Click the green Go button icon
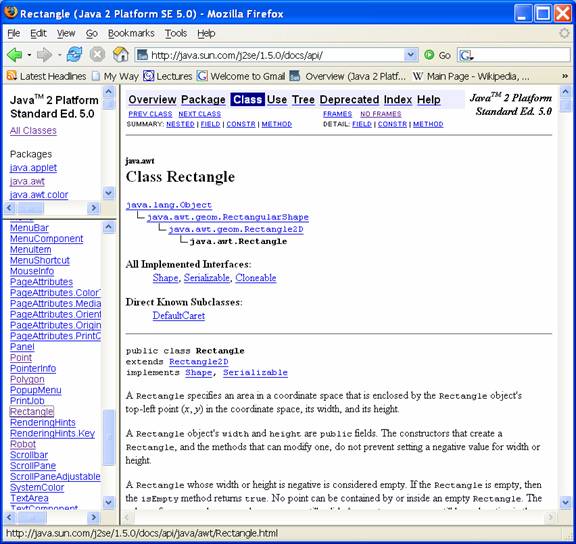This screenshot has height=544, width=576. [429, 55]
